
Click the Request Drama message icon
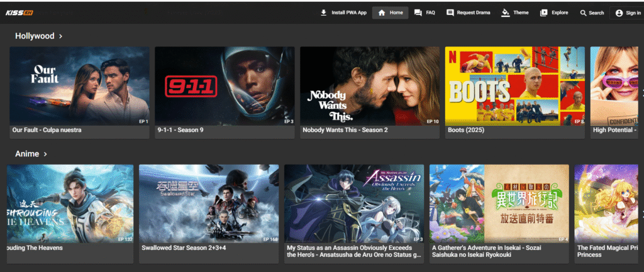[450, 13]
